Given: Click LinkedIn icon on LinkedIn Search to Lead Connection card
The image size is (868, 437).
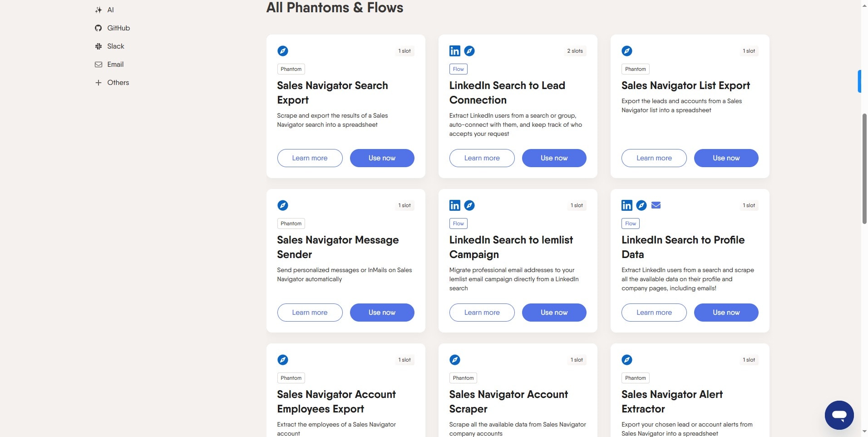Looking at the screenshot, I should (455, 51).
